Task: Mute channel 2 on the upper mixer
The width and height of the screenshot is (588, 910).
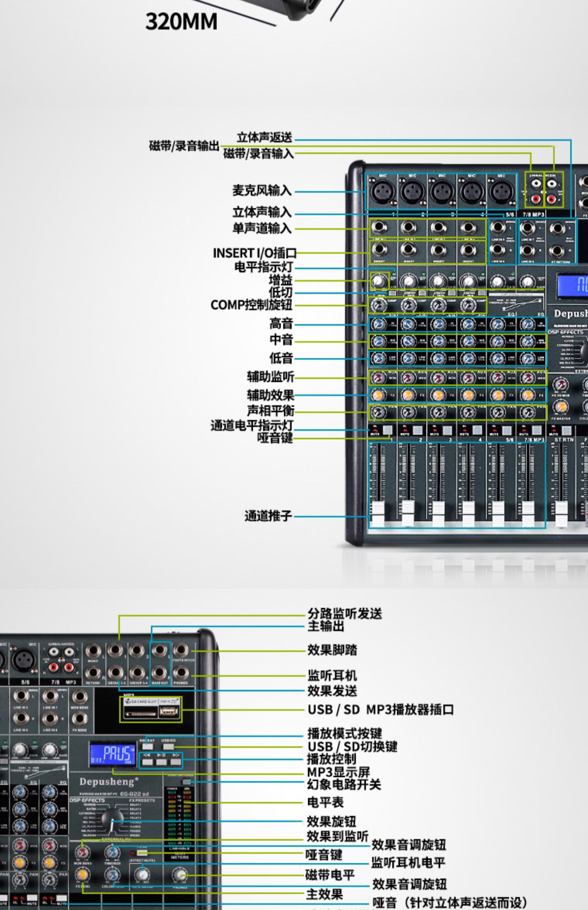Action: click(417, 430)
